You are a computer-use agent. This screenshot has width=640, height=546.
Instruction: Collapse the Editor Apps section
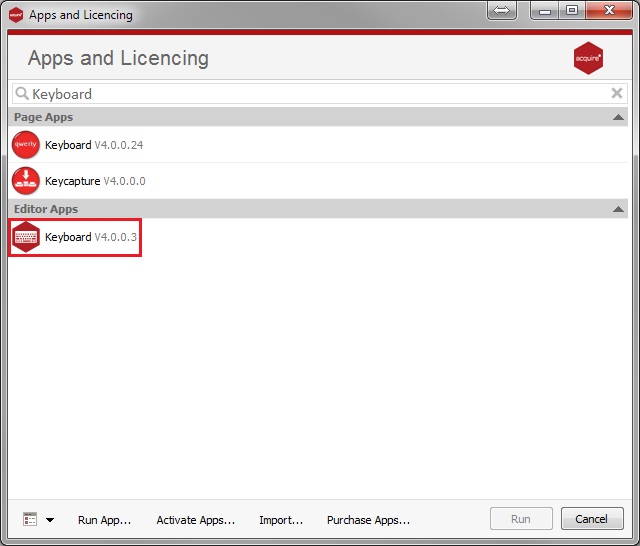click(x=618, y=209)
